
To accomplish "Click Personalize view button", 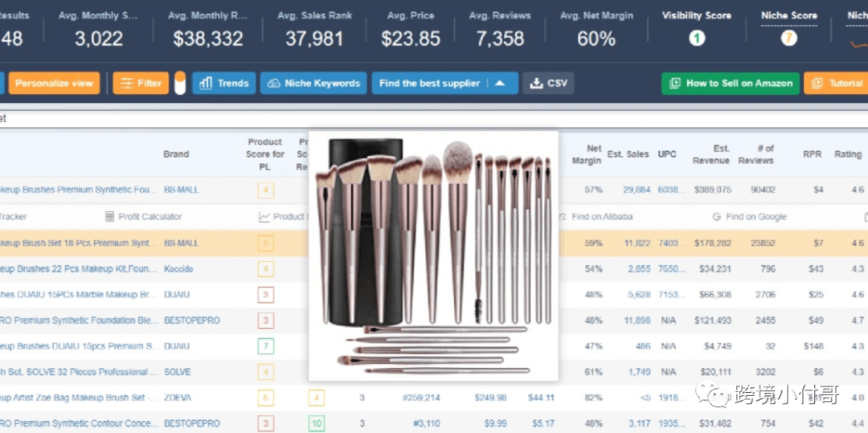I will tap(54, 83).
